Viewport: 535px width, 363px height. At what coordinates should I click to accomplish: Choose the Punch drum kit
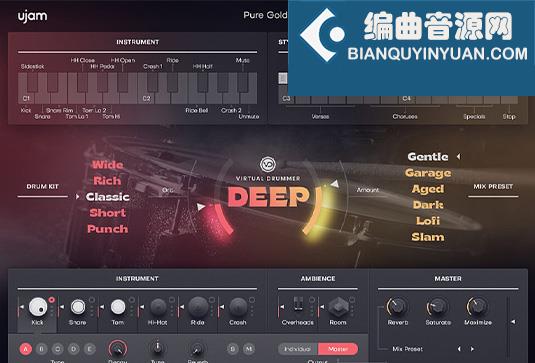107,229
